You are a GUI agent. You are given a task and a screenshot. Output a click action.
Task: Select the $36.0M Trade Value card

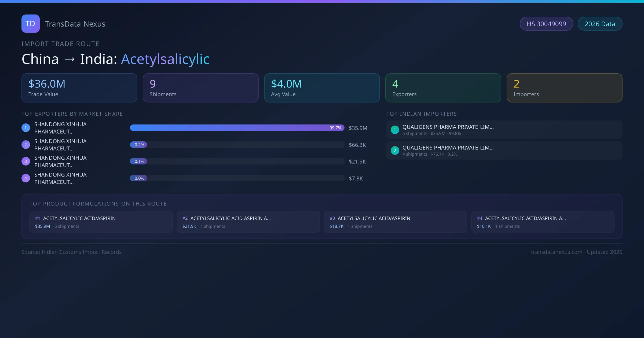pyautogui.click(x=79, y=88)
